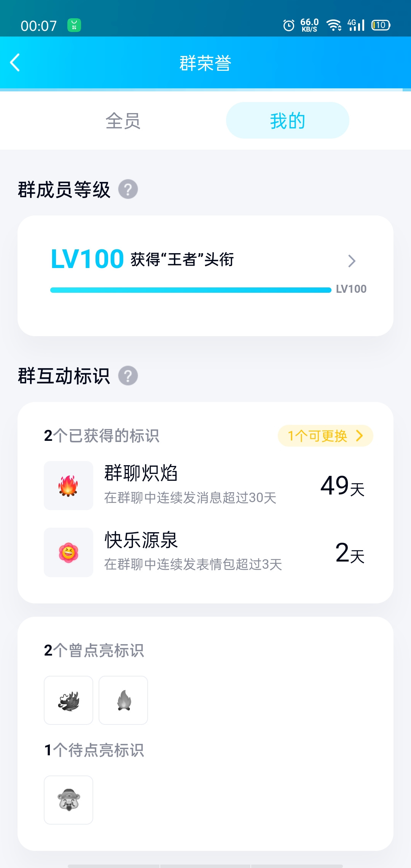Select the 快乐源泉 laughing flower badge
The image size is (411, 868).
68,552
